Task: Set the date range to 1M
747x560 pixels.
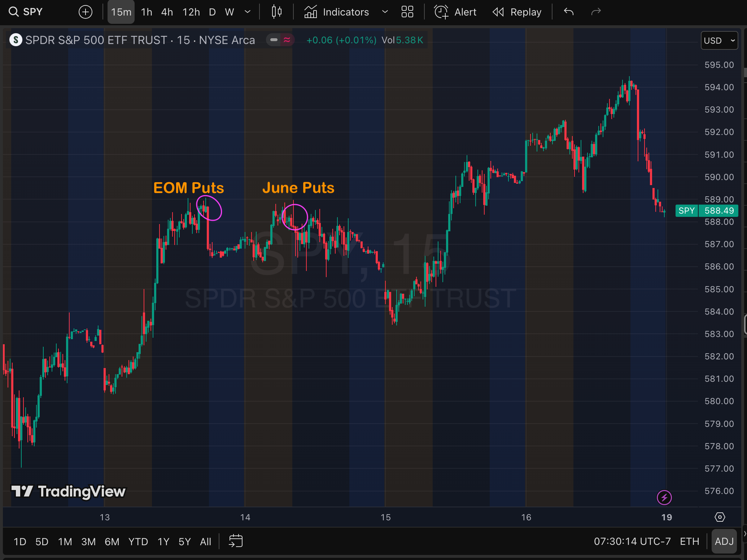Action: (x=65, y=542)
